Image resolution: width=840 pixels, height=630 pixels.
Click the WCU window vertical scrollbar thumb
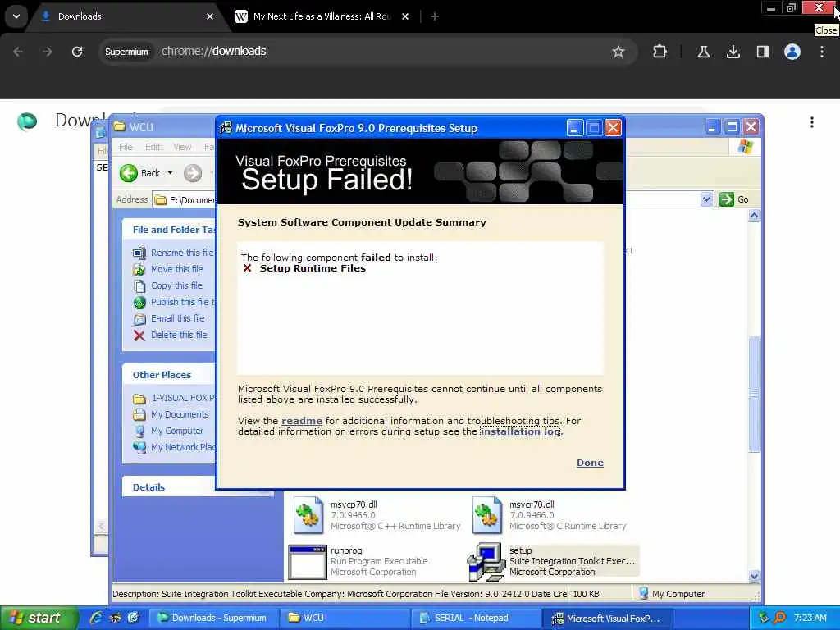click(x=754, y=394)
